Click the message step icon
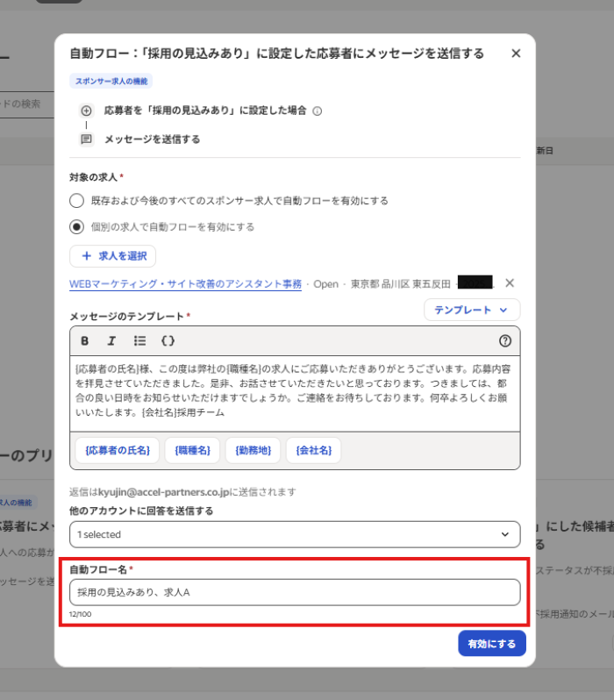614x700 pixels. [x=86, y=139]
